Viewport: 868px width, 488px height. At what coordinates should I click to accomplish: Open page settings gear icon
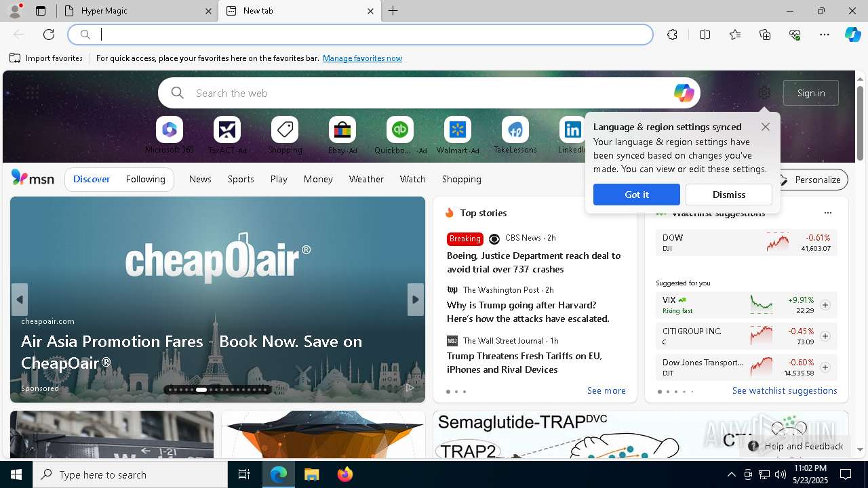coord(764,93)
